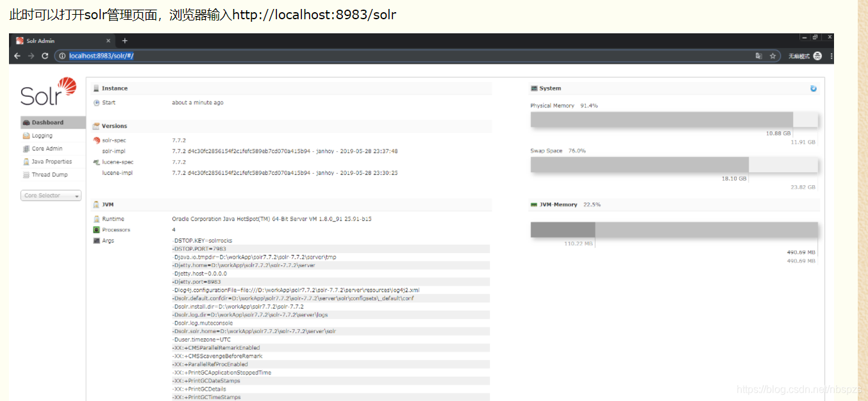
Task: Click the -Djetty.host=0.0.0.0 argument
Action: (199, 274)
